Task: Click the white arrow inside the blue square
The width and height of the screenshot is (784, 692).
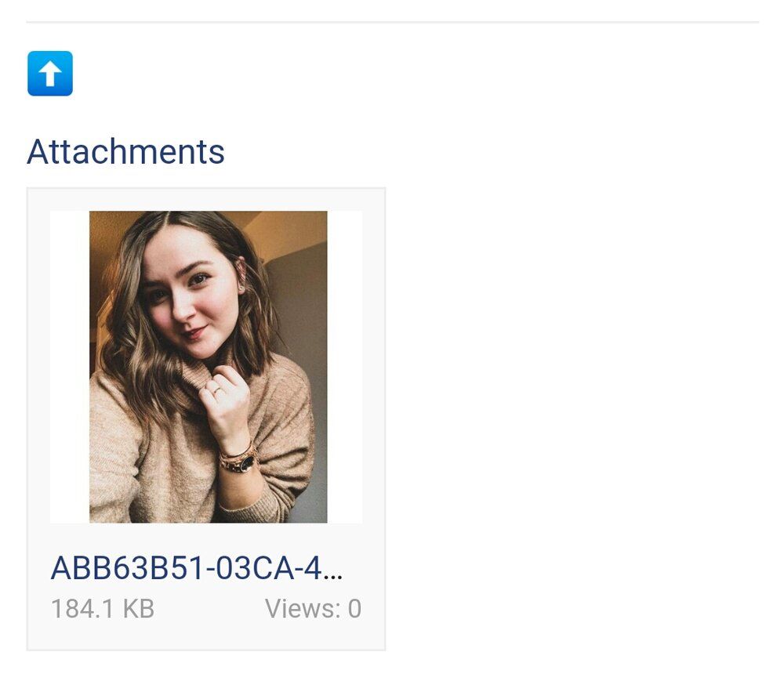Action: pos(50,74)
